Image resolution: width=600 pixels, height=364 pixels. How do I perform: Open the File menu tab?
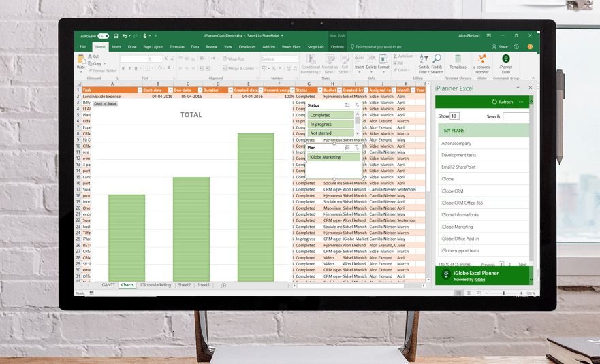point(82,47)
